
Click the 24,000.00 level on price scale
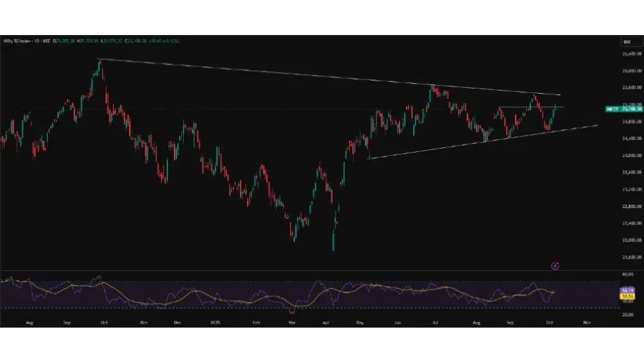[633, 155]
